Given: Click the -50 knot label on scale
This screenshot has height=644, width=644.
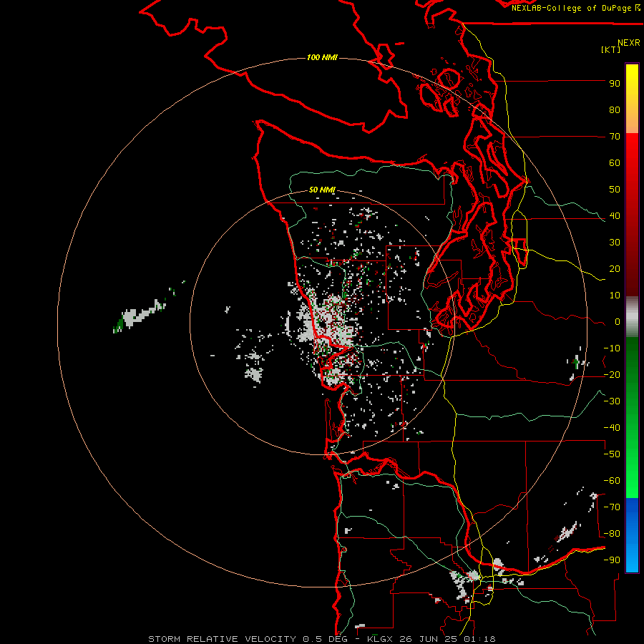Looking at the screenshot, I should point(612,454).
